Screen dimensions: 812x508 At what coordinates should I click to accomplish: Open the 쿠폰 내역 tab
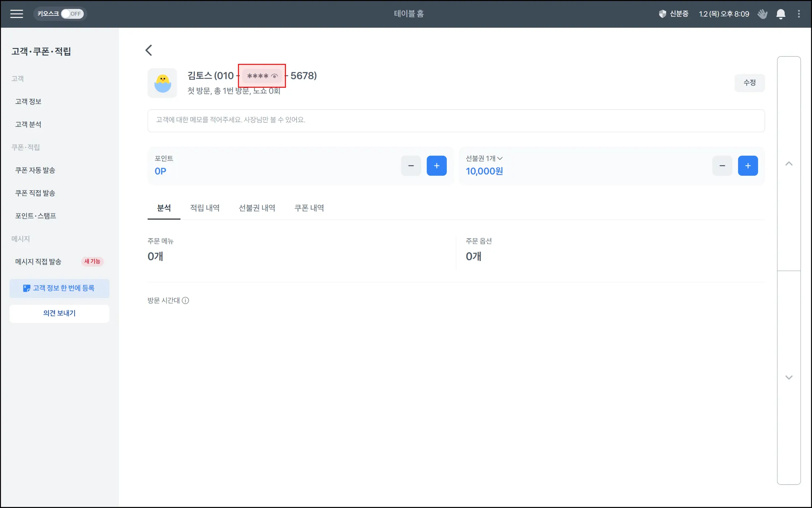coord(309,208)
